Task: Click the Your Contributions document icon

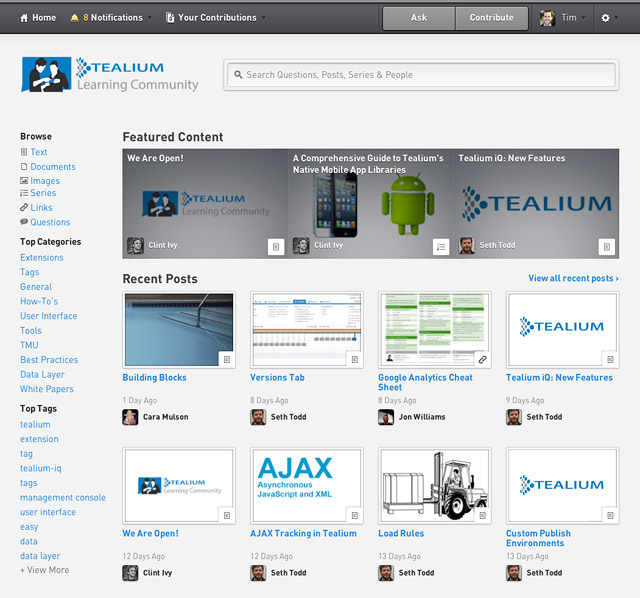Action: point(170,18)
